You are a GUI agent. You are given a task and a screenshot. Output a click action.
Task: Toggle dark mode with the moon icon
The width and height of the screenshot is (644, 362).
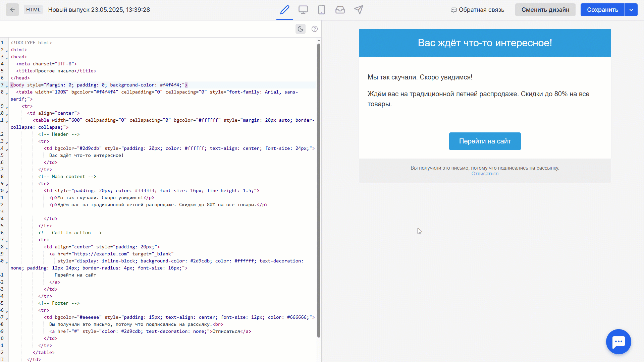pyautogui.click(x=300, y=29)
